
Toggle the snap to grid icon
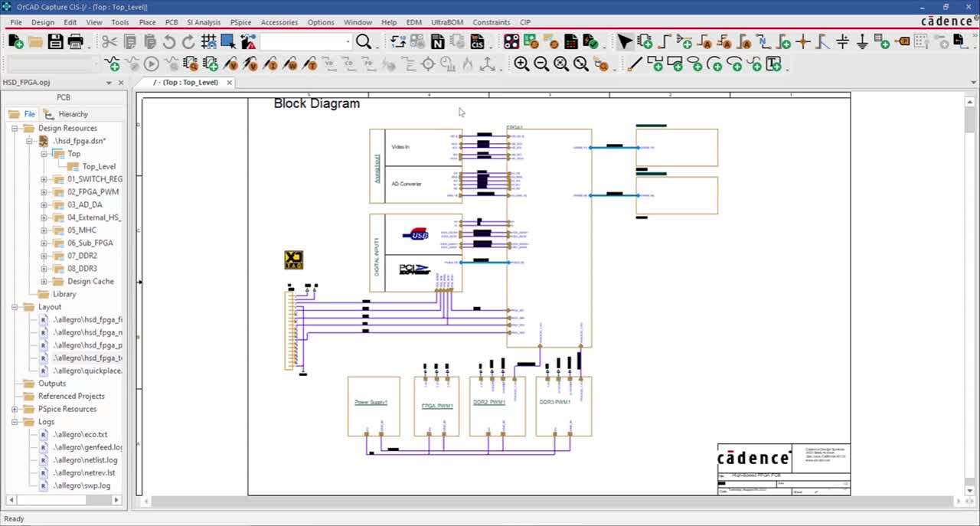pos(209,42)
